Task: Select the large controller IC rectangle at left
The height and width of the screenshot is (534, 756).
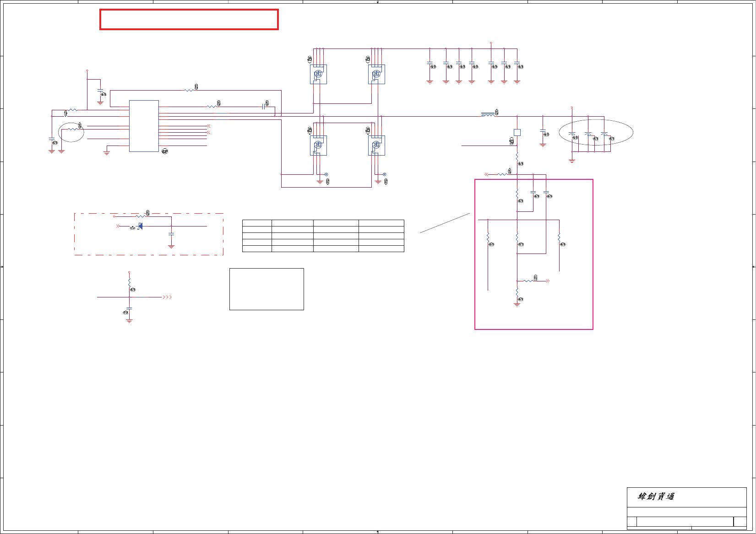Action: [144, 126]
